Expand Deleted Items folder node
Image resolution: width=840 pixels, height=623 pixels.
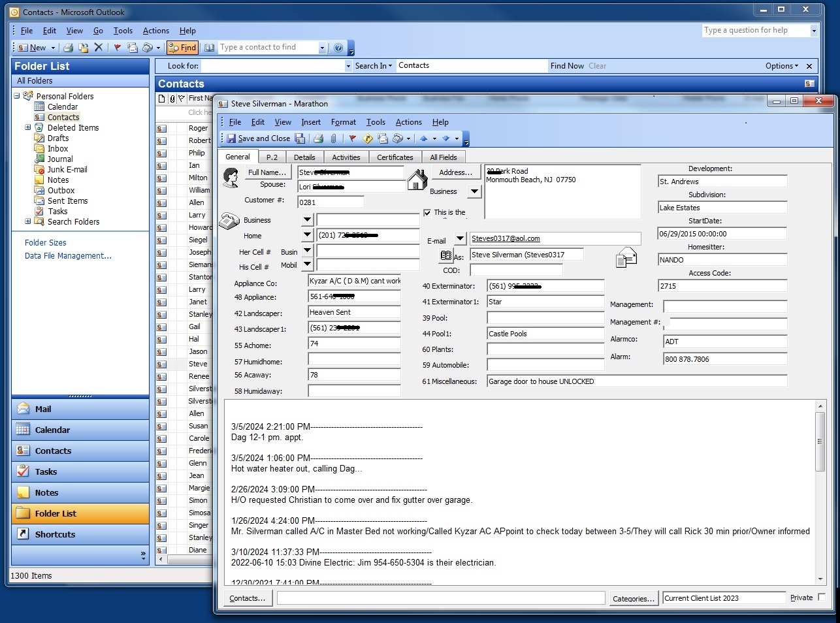click(x=28, y=127)
